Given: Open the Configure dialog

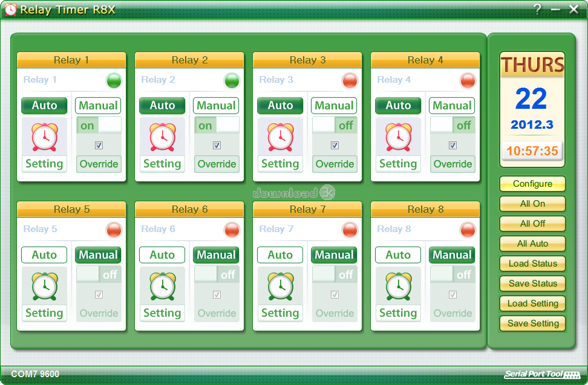Looking at the screenshot, I should pyautogui.click(x=532, y=184).
